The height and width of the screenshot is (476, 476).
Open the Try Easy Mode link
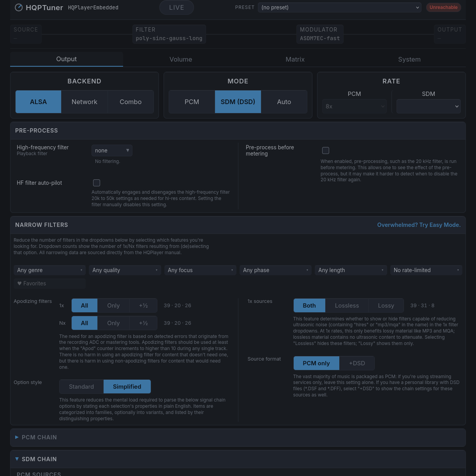point(419,225)
